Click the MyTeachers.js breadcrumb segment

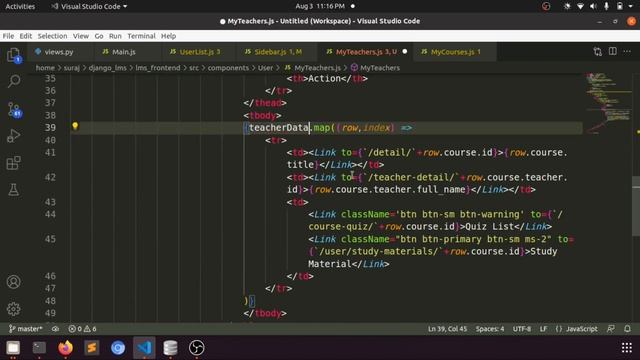click(317, 68)
